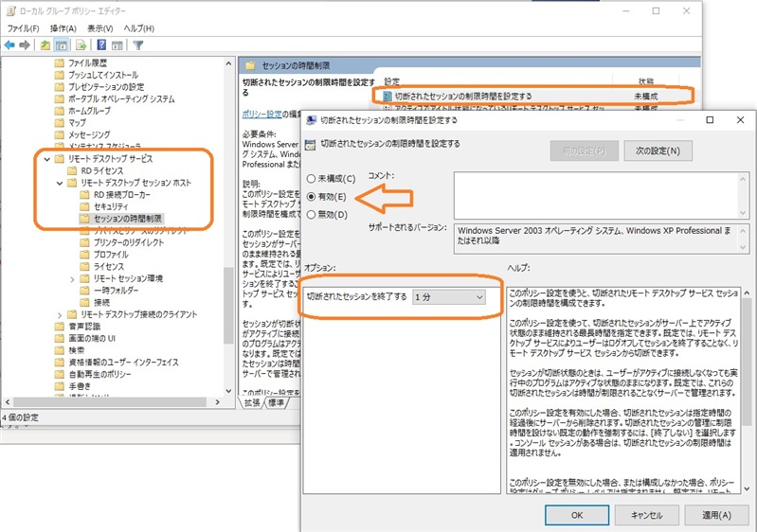This screenshot has width=757, height=532.
Task: Click the OK button
Action: (x=577, y=515)
